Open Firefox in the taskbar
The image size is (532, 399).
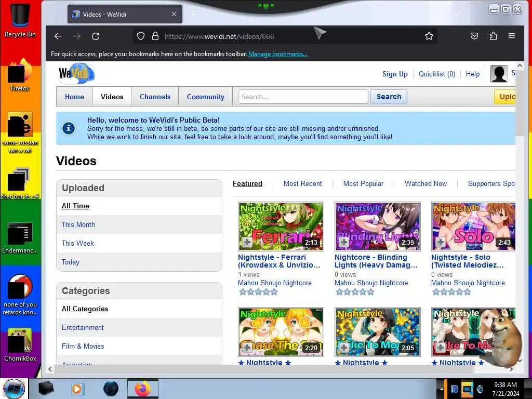(x=143, y=389)
